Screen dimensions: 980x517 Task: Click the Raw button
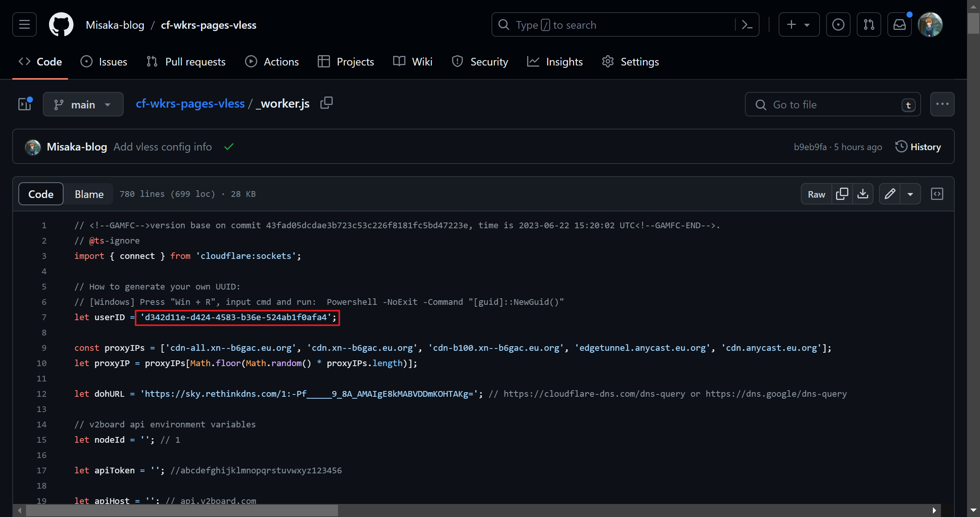(x=816, y=194)
